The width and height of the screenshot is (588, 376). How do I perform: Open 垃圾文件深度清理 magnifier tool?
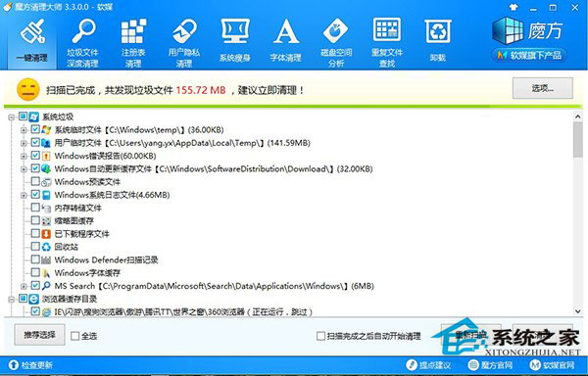pyautogui.click(x=83, y=43)
